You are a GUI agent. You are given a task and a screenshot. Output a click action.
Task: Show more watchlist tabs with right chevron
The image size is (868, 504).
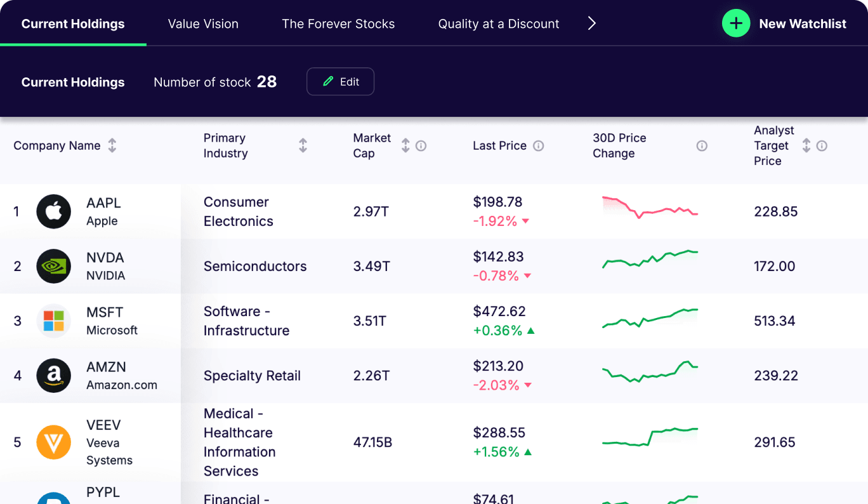591,23
